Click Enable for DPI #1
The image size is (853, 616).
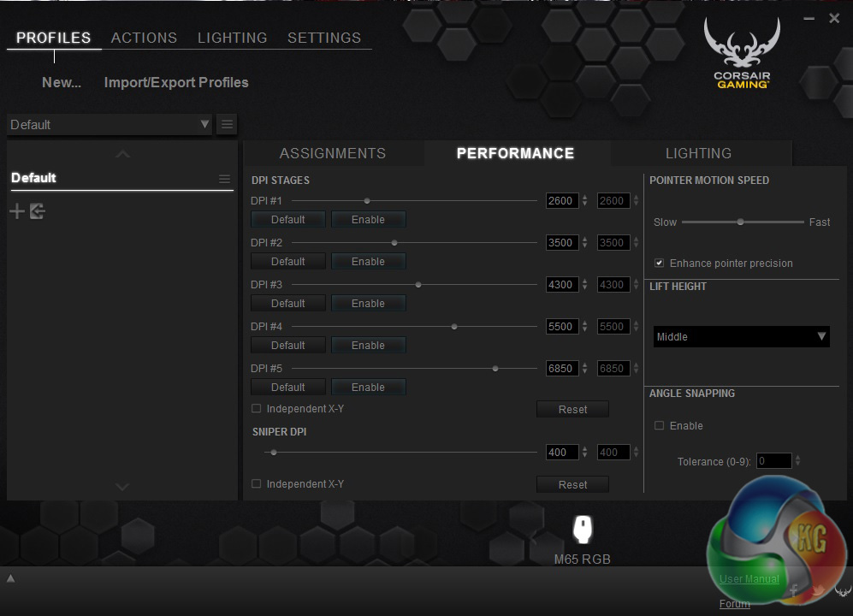tap(368, 220)
